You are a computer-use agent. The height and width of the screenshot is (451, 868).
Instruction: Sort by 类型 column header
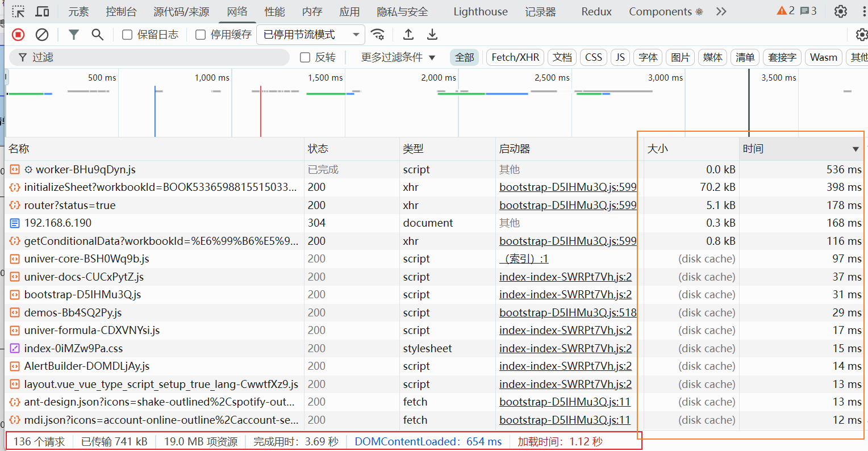pos(447,149)
